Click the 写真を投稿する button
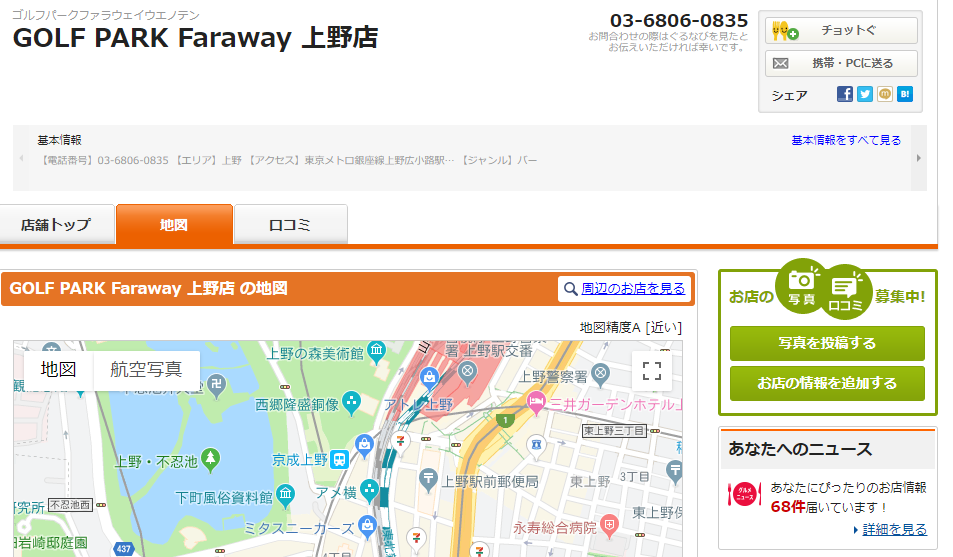953x557 pixels. point(827,343)
